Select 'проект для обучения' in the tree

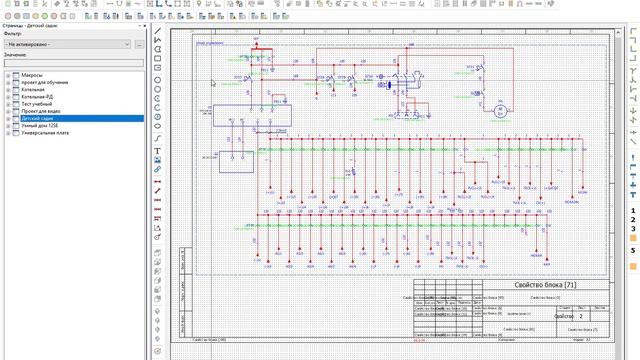point(45,82)
